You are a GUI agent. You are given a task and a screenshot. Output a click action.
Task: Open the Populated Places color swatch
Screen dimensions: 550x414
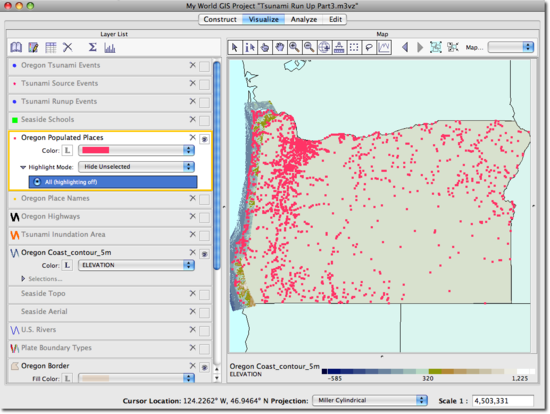click(x=136, y=151)
